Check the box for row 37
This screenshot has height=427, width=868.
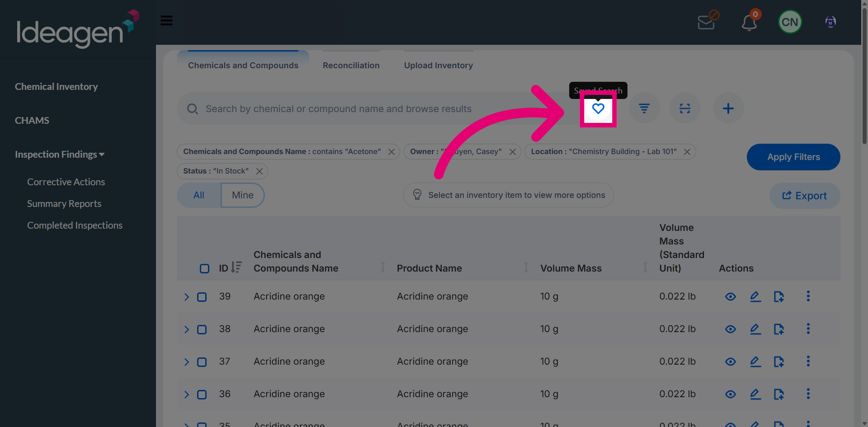pos(202,362)
